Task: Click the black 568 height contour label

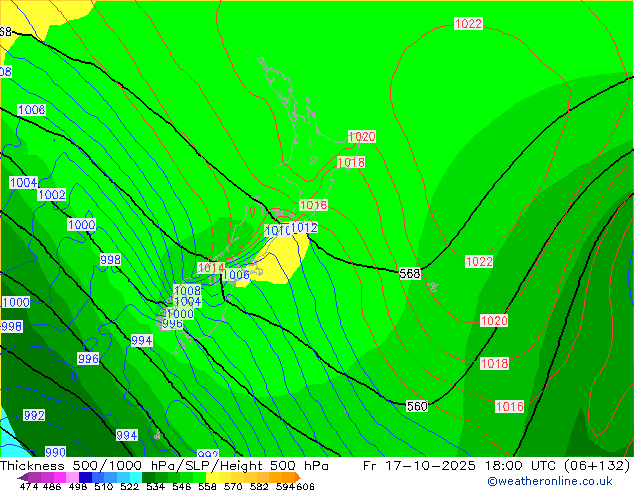Action: 410,274
